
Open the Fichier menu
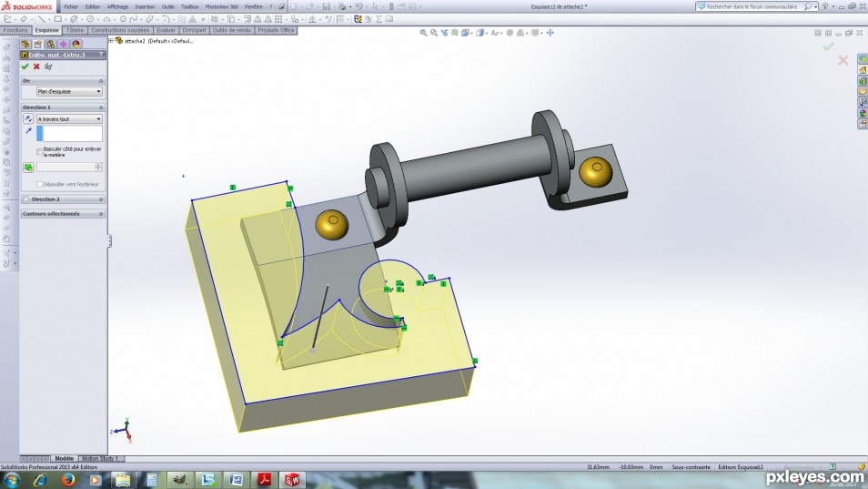pos(71,6)
